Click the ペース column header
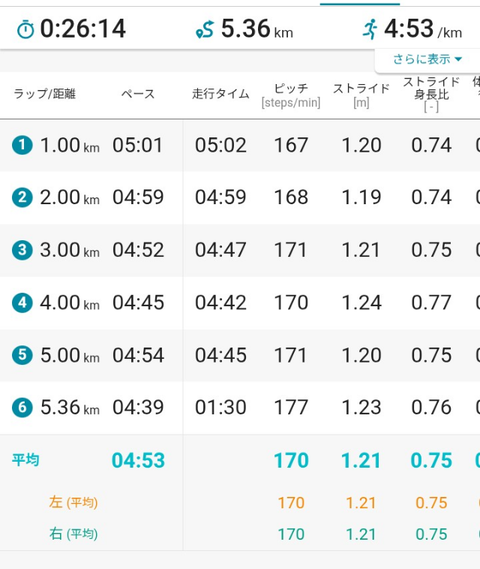The width and height of the screenshot is (480, 569). [138, 94]
